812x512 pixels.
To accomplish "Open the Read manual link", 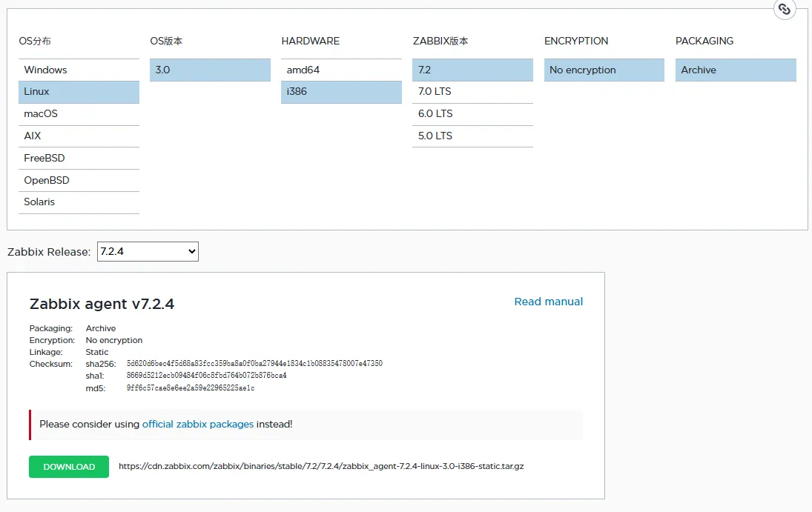I will pos(549,302).
